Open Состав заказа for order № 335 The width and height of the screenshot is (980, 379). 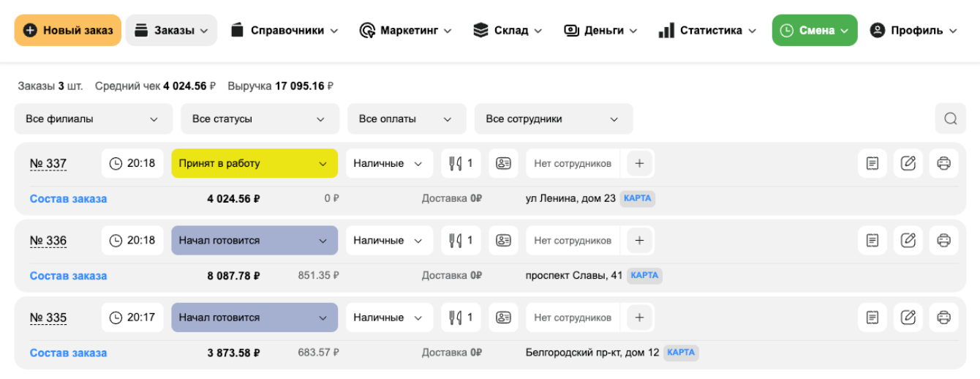68,353
